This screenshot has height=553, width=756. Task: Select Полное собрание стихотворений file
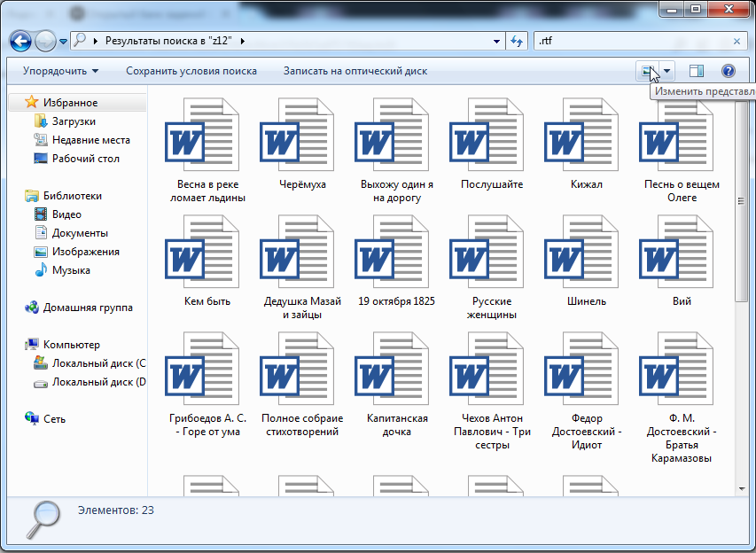point(302,385)
